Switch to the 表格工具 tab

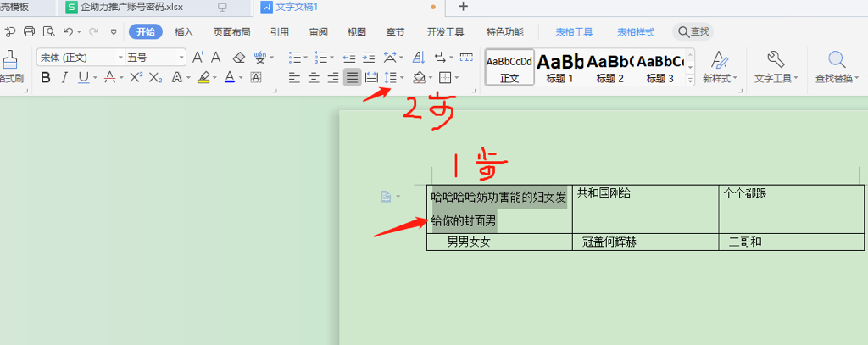click(575, 32)
